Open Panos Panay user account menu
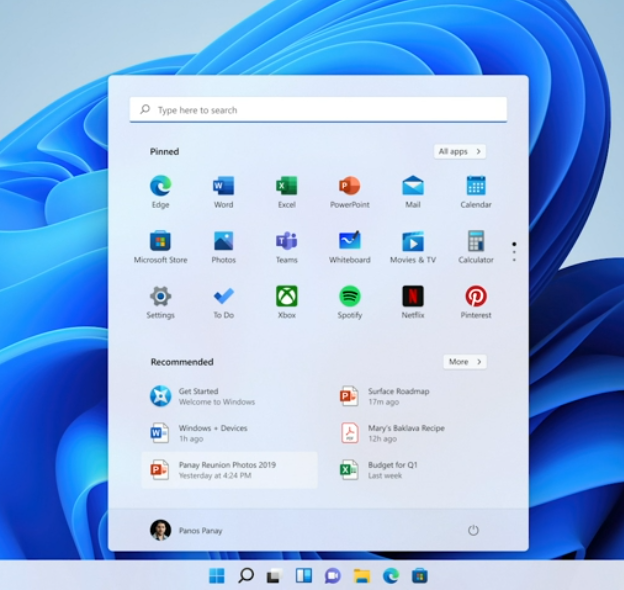Viewport: 624px width, 590px height. 186,530
